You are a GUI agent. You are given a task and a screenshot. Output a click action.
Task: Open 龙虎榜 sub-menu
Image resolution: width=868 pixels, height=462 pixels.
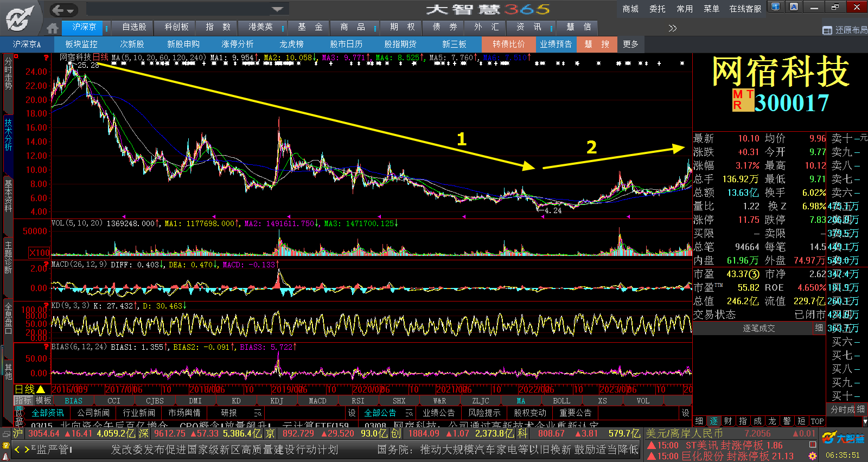pyautogui.click(x=291, y=44)
